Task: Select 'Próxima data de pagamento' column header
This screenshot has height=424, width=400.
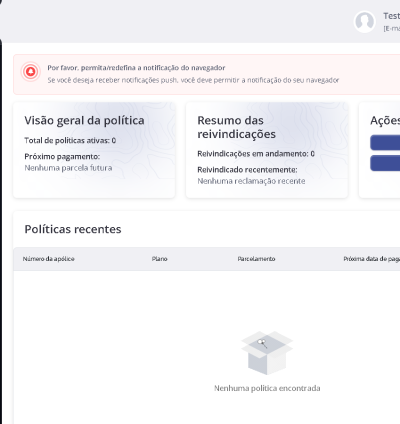Action: click(x=372, y=259)
